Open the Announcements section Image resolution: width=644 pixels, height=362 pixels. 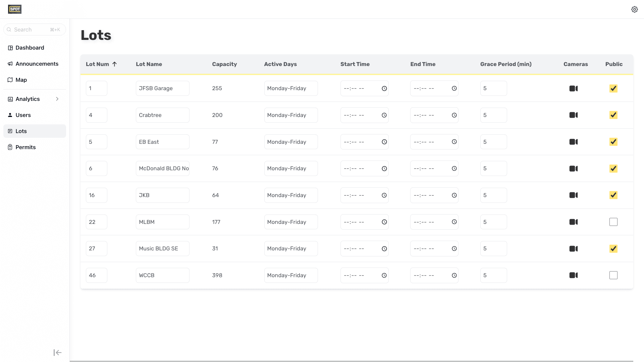pos(37,64)
